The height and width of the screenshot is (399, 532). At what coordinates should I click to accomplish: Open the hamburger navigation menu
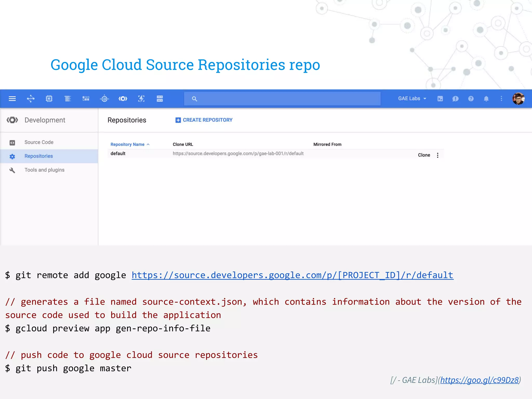12,99
